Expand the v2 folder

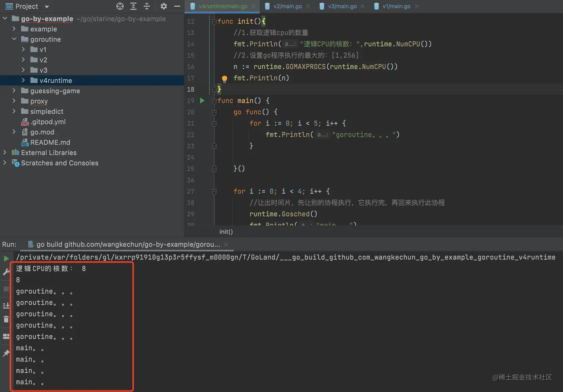click(x=23, y=60)
